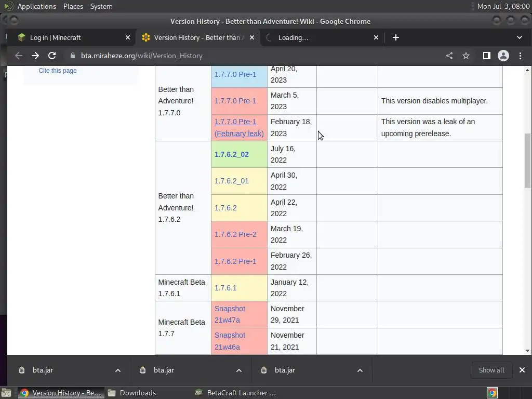The image size is (532, 399).
Task: Open the Places menu
Action: (73, 6)
